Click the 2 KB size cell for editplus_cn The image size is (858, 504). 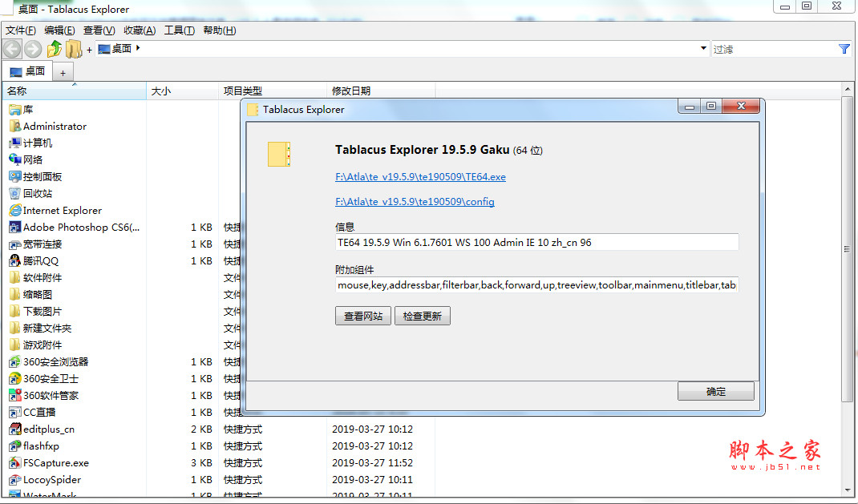click(201, 429)
